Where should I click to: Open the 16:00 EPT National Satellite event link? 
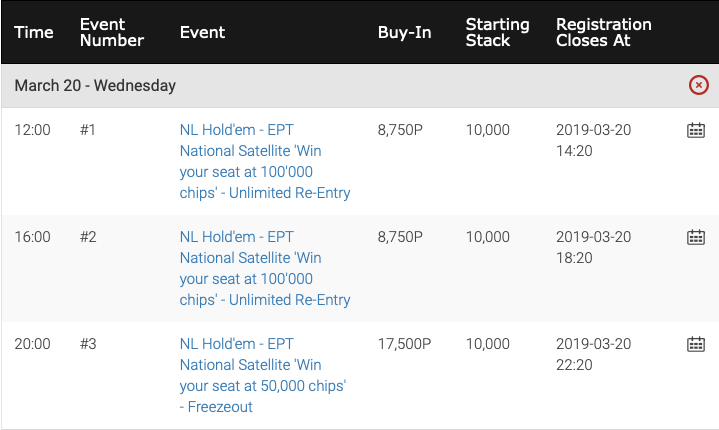tap(265, 268)
